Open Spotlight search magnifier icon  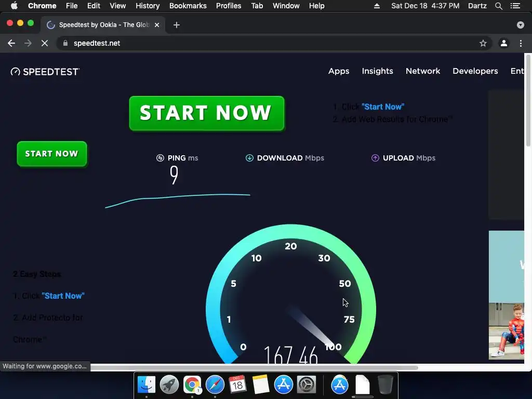[499, 6]
